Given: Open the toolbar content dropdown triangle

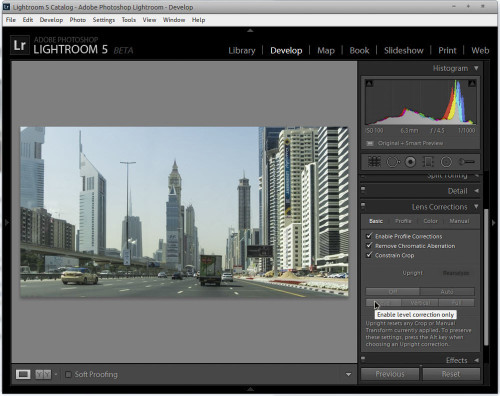Looking at the screenshot, I should coord(348,375).
